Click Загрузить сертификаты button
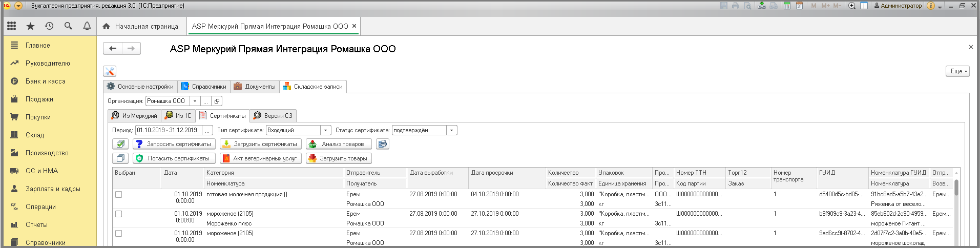The height and width of the screenshot is (248, 980). 260,144
